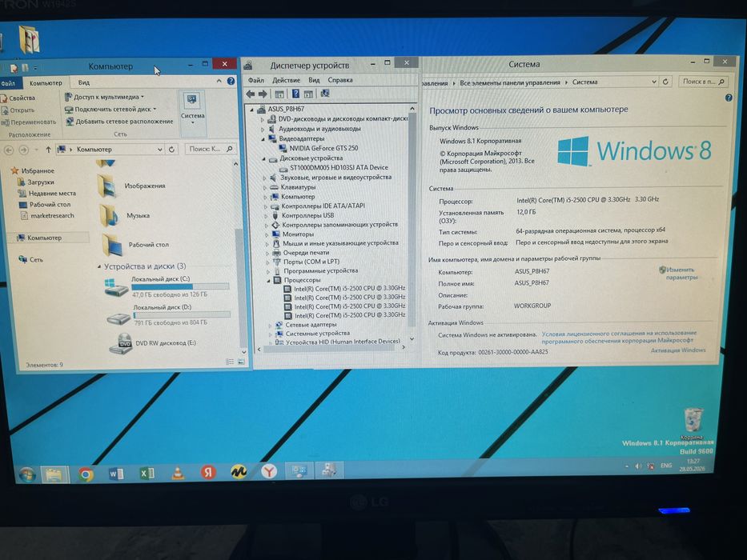Click scan for hardware changes icon in Device Manager
The width and height of the screenshot is (747, 560).
325,94
